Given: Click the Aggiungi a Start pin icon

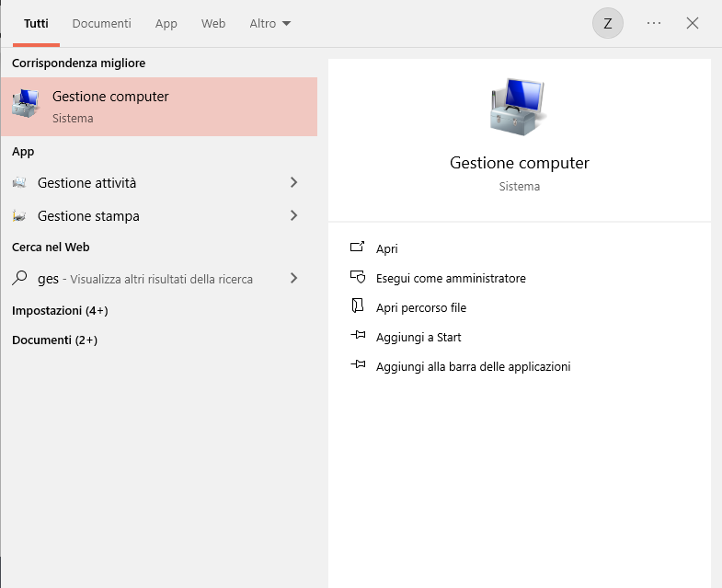Looking at the screenshot, I should pyautogui.click(x=358, y=337).
